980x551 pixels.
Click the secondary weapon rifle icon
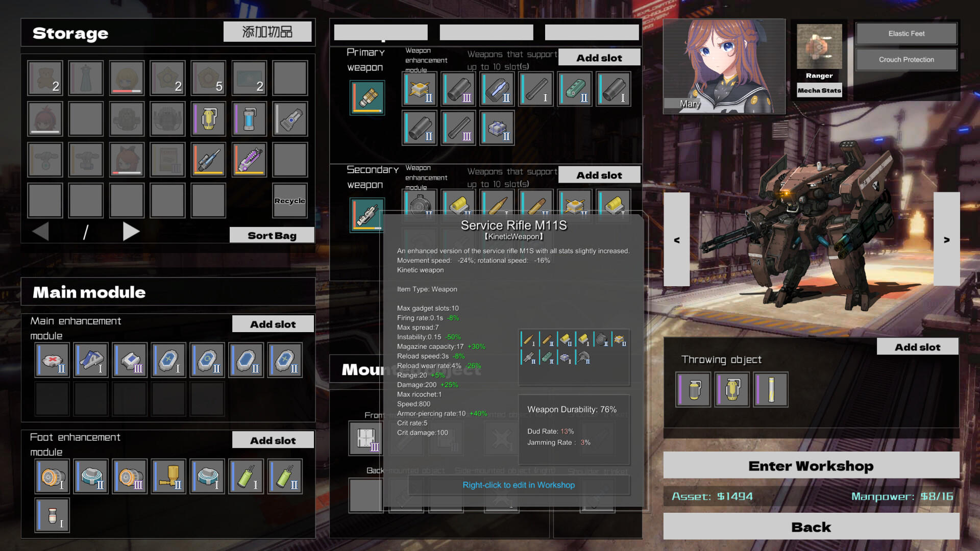(367, 214)
